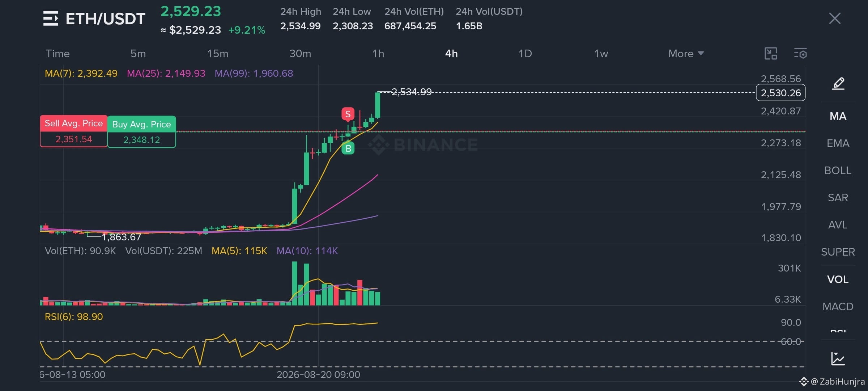The height and width of the screenshot is (391, 868).
Task: Click the volume MA(10): 114K legend
Action: click(307, 251)
